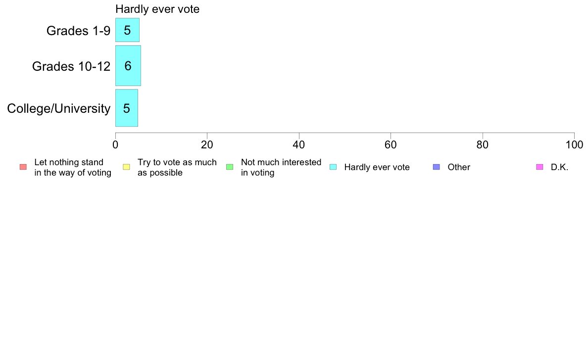Select the Grades 1-9 bar
The image size is (588, 364).
tap(128, 30)
